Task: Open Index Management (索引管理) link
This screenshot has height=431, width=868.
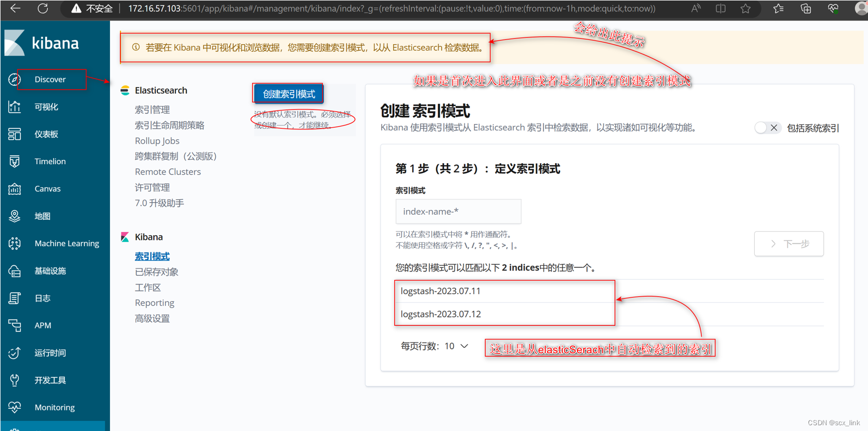Action: [x=152, y=110]
